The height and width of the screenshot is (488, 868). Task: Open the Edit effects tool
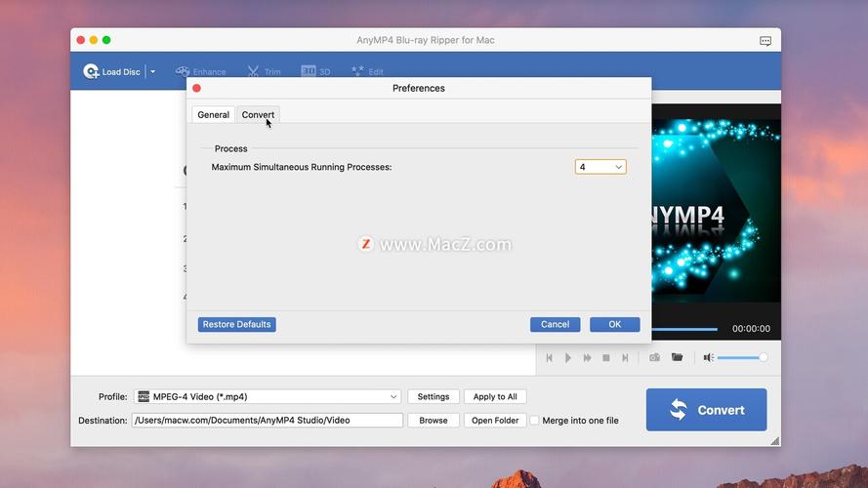click(367, 71)
